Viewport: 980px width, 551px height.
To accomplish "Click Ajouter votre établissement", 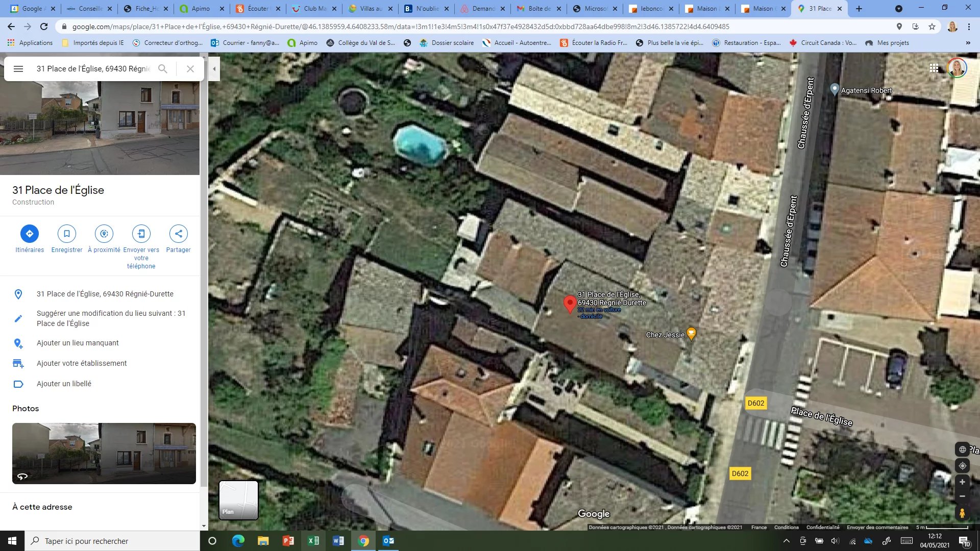I will tap(100, 363).
